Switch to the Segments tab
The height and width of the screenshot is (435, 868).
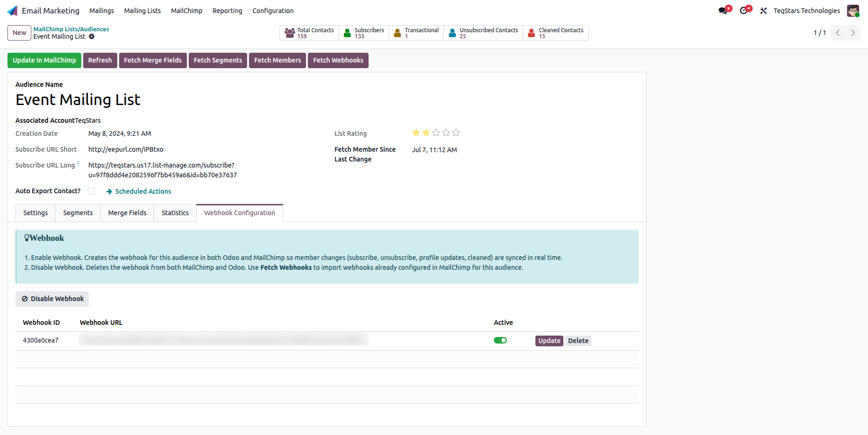pyautogui.click(x=78, y=213)
